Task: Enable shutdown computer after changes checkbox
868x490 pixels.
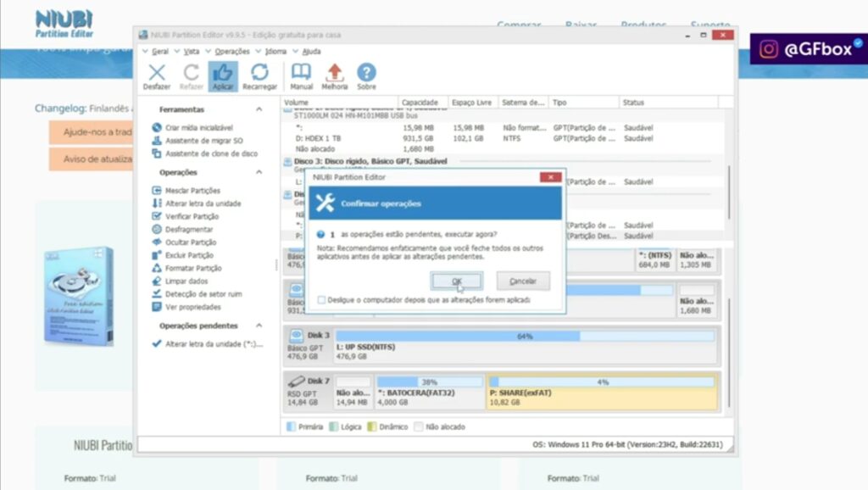Action: 321,299
